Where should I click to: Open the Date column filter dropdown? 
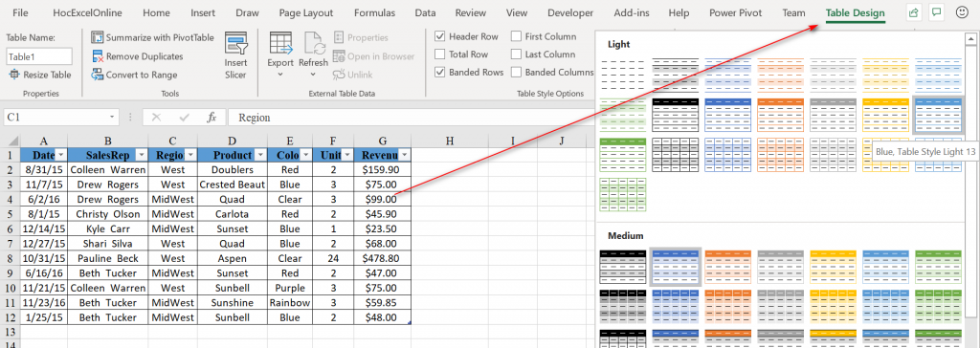[61, 155]
